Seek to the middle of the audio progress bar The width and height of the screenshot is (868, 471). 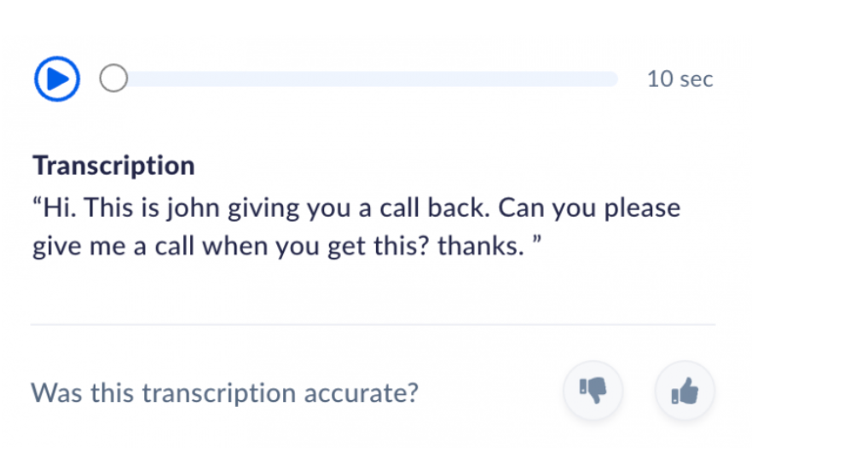coord(362,79)
